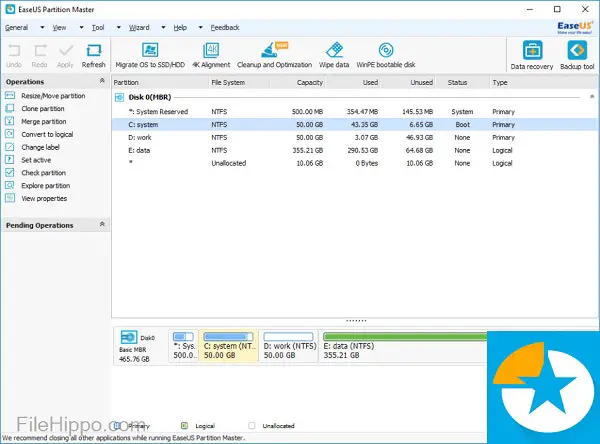Click the Clone partition link
The image size is (600, 444).
coord(43,109)
